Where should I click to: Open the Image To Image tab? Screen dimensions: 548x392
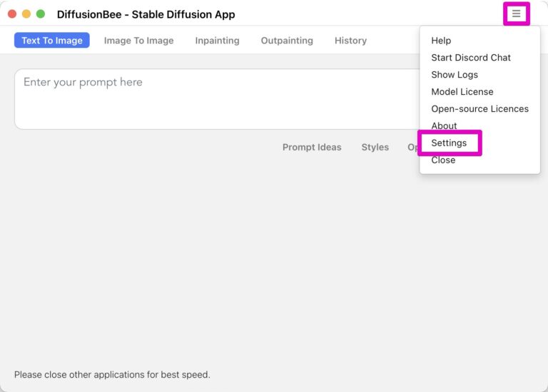pyautogui.click(x=138, y=41)
